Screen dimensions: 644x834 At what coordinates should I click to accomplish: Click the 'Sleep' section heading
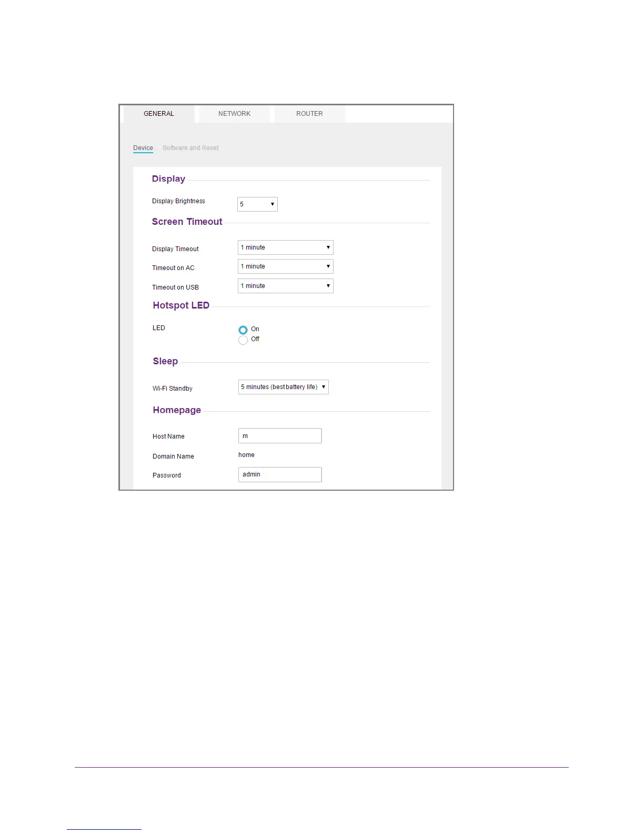click(165, 361)
